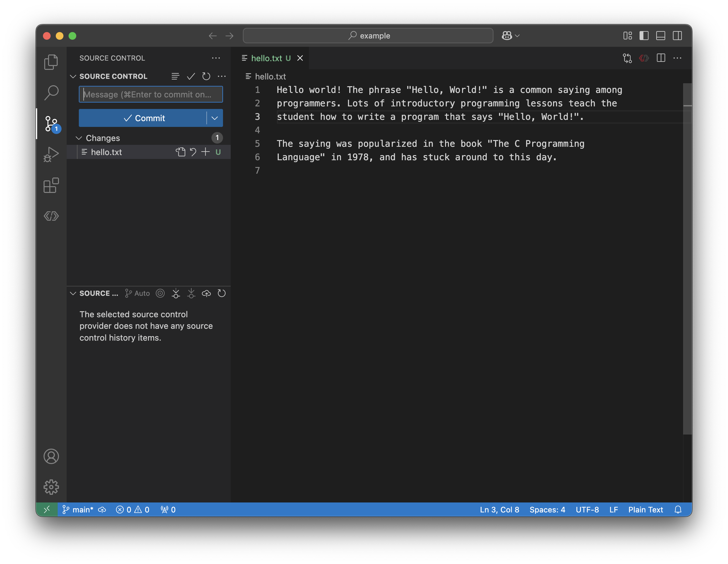Go forward with the navigation arrow
This screenshot has height=564, width=728.
tap(229, 36)
